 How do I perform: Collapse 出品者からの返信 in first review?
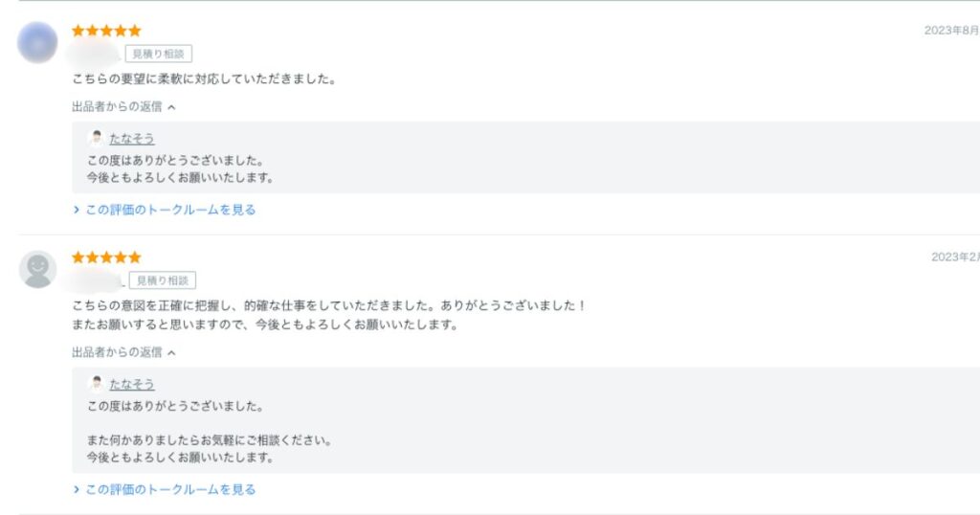pyautogui.click(x=123, y=107)
